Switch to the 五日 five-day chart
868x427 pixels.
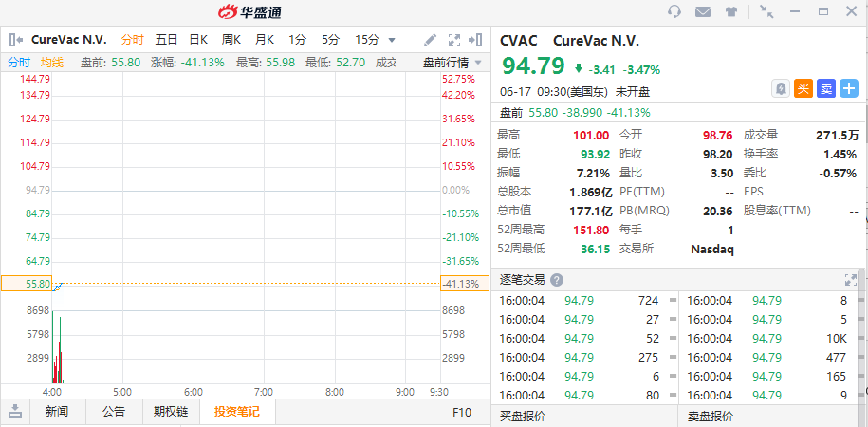click(x=166, y=40)
